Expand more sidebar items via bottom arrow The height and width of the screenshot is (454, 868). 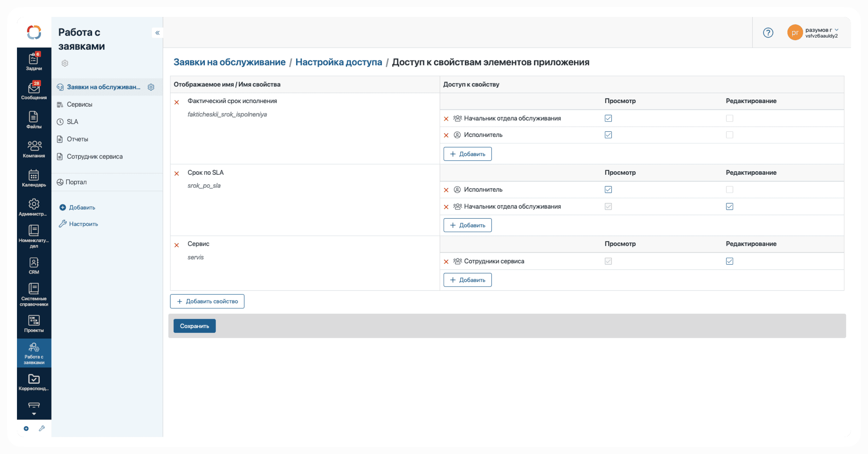click(x=34, y=413)
